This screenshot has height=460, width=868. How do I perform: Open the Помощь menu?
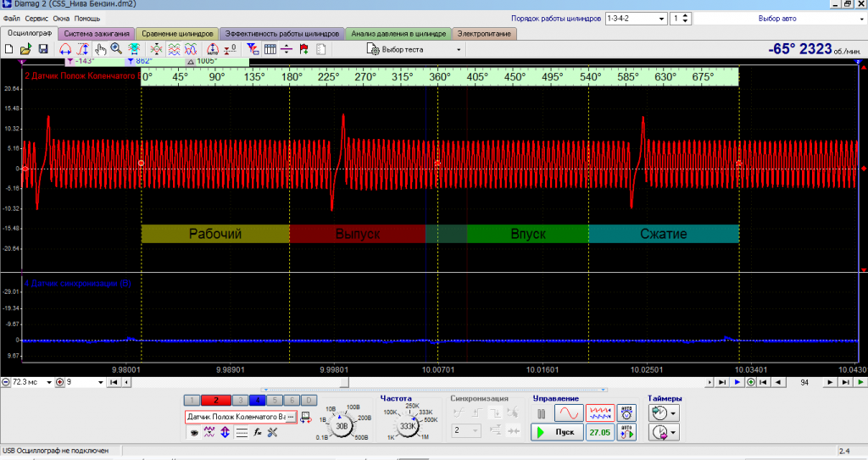(x=87, y=19)
